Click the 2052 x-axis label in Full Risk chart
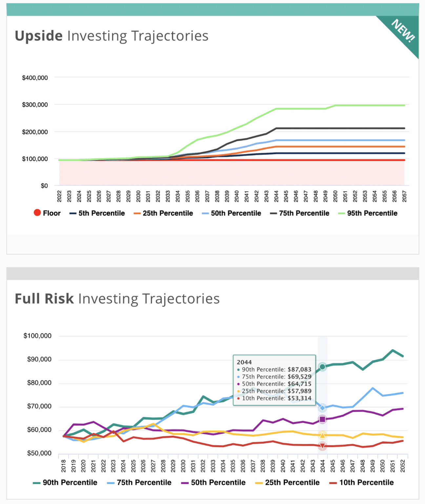Screen dimensions: 425x504 tap(403, 466)
